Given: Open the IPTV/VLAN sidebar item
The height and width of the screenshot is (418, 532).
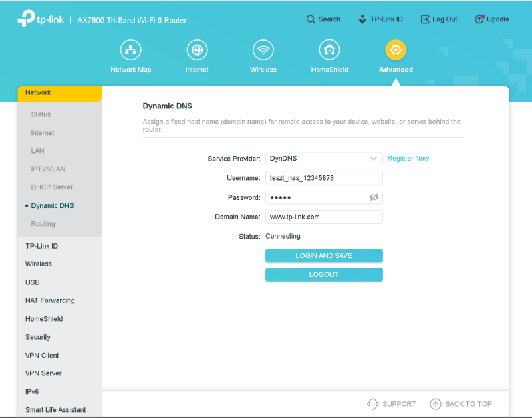Looking at the screenshot, I should 48,169.
